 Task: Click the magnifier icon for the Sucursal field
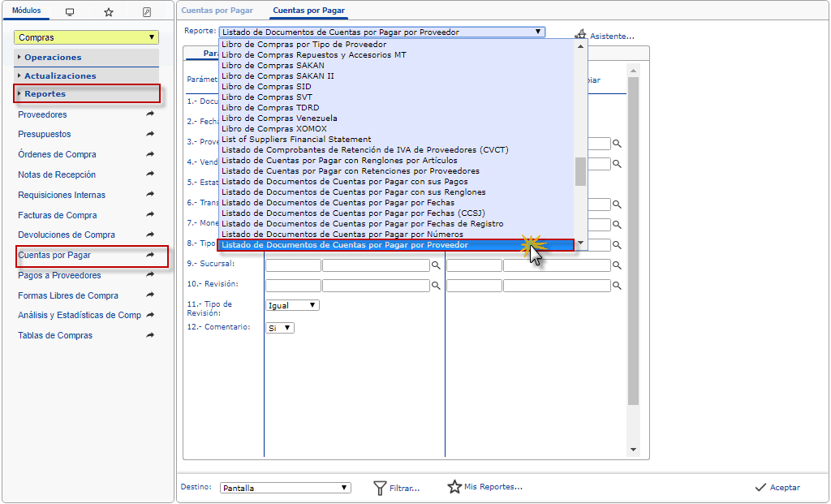tap(436, 265)
